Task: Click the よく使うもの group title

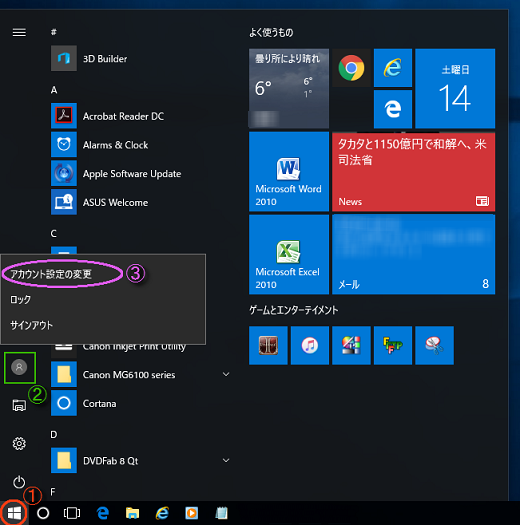Action: point(271,32)
